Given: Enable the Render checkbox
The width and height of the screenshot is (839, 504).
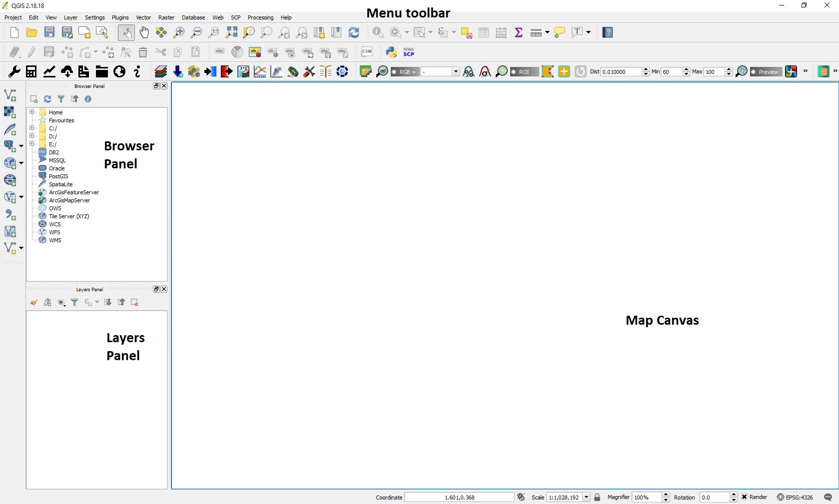Looking at the screenshot, I should point(744,497).
